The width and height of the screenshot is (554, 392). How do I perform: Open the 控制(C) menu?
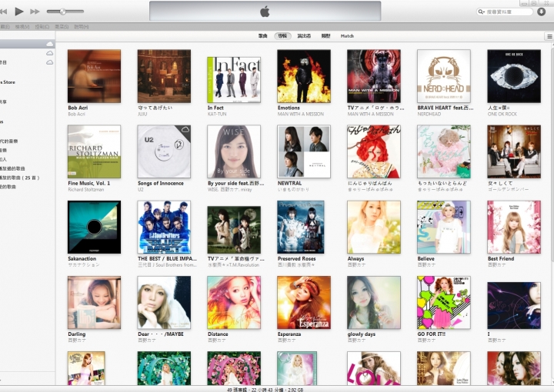coord(42,27)
